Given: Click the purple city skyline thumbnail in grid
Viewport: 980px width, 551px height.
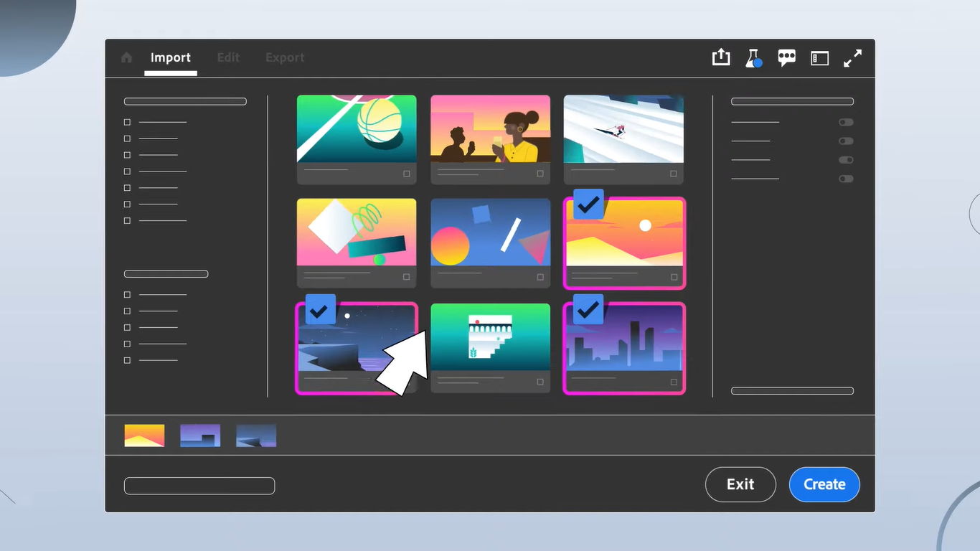Looking at the screenshot, I should coord(624,339).
